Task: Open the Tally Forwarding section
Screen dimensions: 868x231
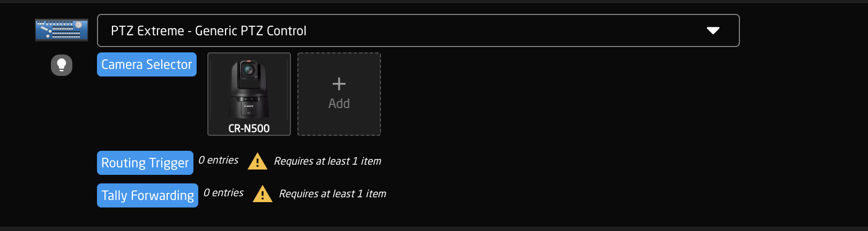Action: tap(147, 195)
